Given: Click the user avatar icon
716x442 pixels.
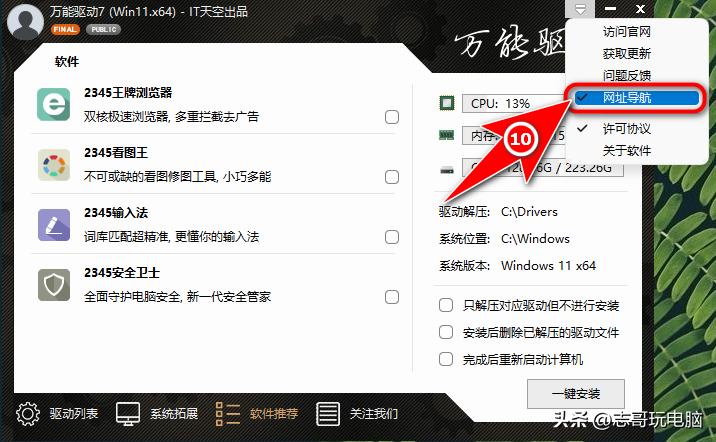Looking at the screenshot, I should (x=26, y=22).
